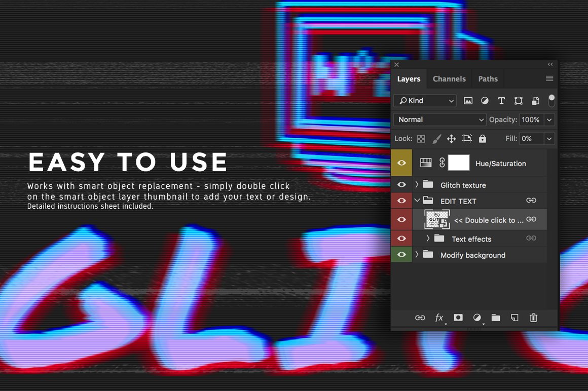Select the Hue/Saturation layer mask thumbnail
The image size is (588, 391).
459,163
